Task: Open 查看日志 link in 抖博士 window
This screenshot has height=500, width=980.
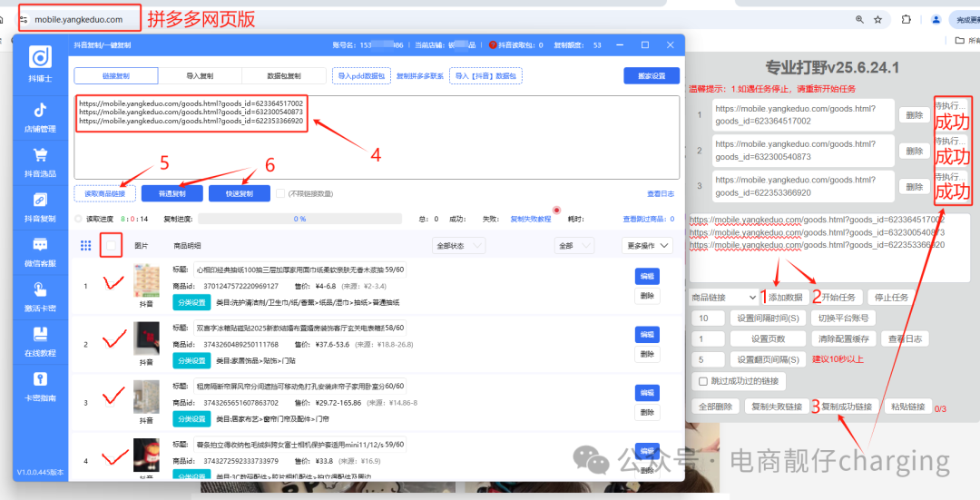Action: pyautogui.click(x=661, y=194)
